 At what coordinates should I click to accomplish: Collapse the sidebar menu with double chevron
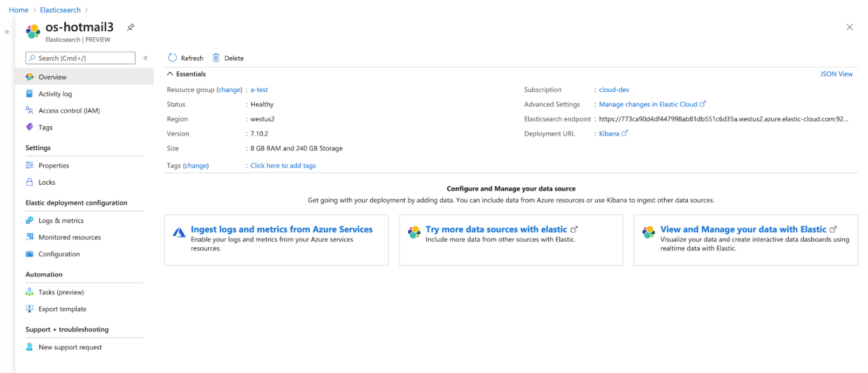pos(146,58)
